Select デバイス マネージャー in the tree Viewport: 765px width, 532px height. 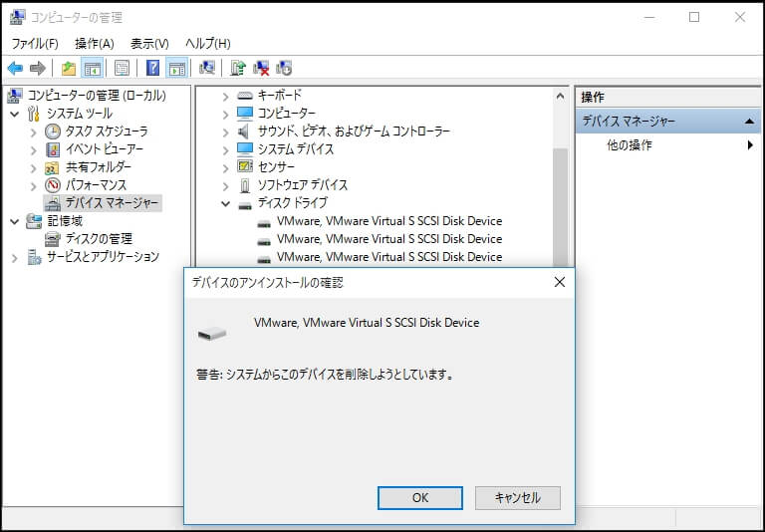click(112, 203)
